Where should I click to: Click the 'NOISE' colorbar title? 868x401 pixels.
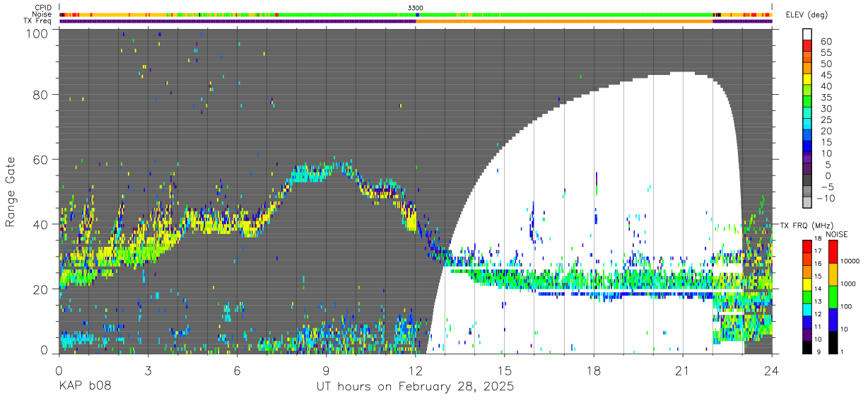[x=837, y=233]
